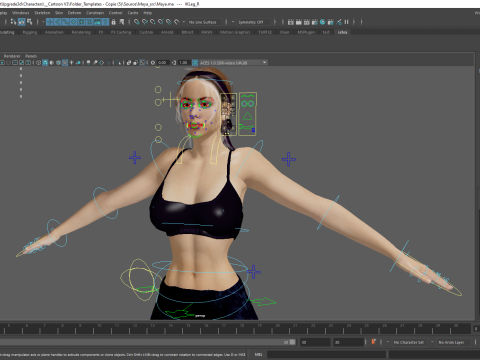Screen dimensions: 480x360
Task: Enable the Snap to projected center icon
Action: (161, 22)
